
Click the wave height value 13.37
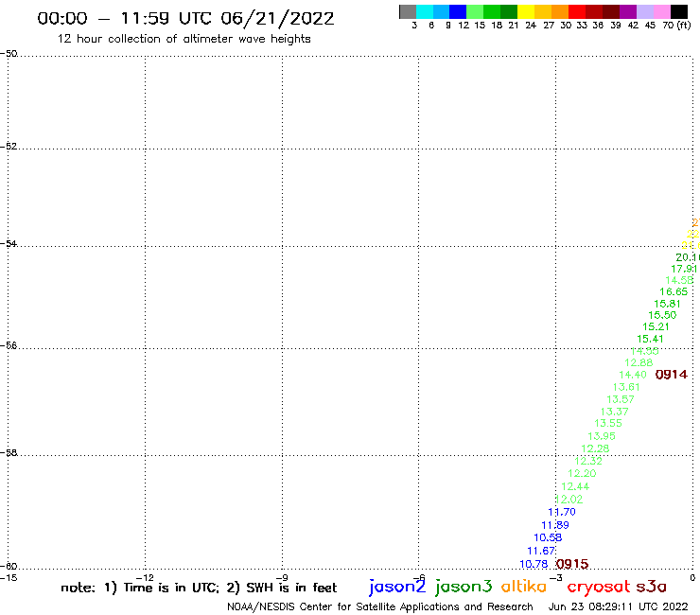614,412
